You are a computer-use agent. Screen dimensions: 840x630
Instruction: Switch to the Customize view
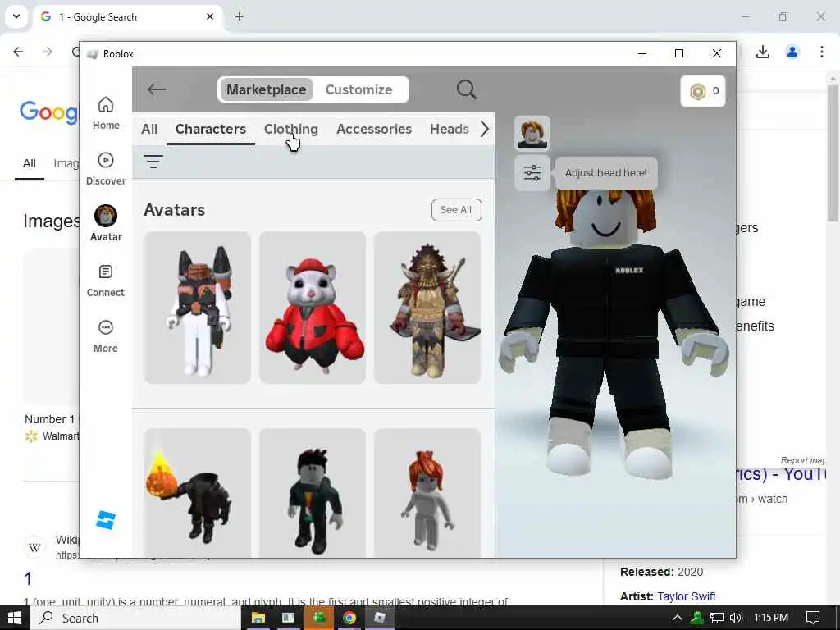click(x=359, y=89)
